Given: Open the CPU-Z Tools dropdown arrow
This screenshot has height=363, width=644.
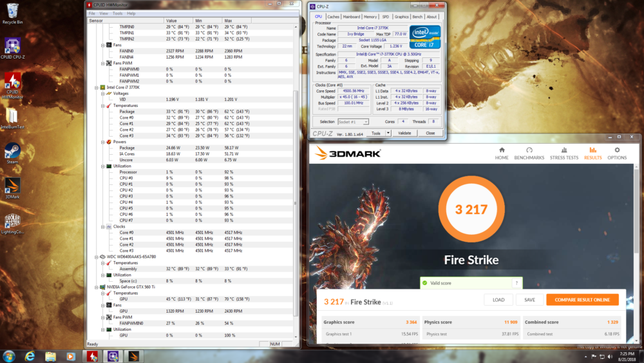Looking at the screenshot, I should [388, 133].
